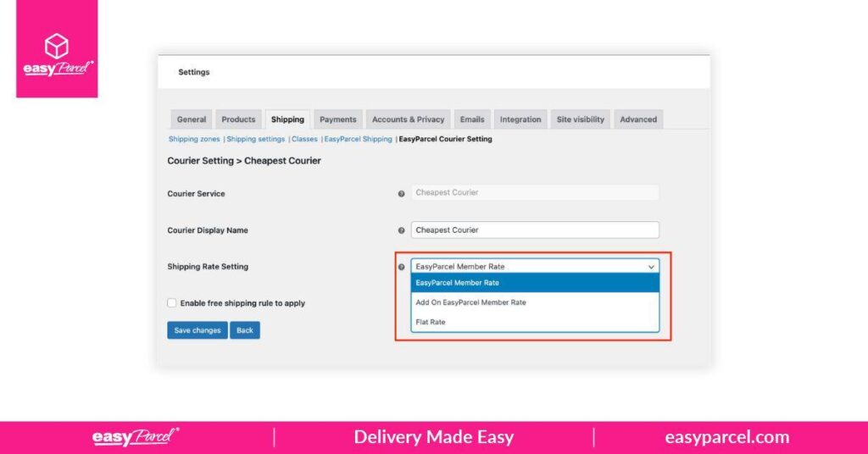Open EasyParcel Courier Setting section
This screenshot has height=454, width=868.
click(445, 140)
